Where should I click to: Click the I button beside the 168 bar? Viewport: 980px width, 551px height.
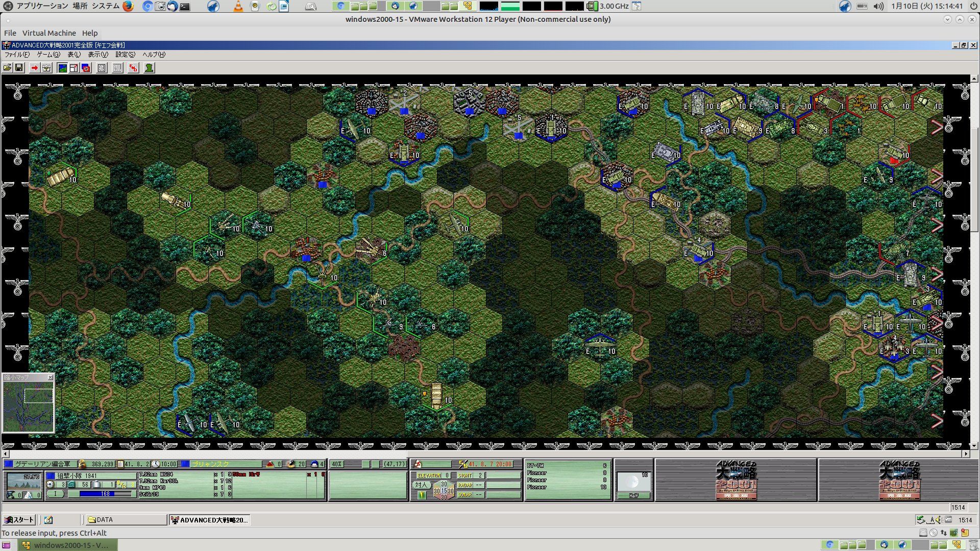(56, 494)
